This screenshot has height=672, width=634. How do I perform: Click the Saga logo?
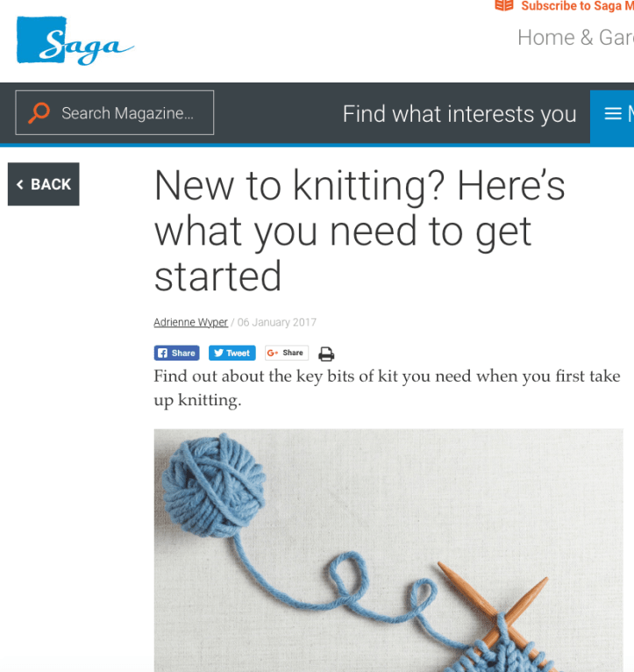pos(75,40)
